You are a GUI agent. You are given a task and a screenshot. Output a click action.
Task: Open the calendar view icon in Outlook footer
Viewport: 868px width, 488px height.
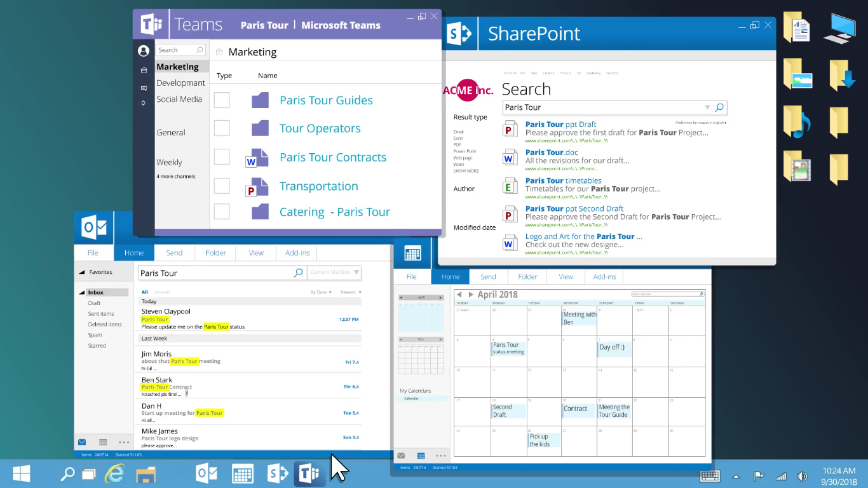tap(103, 442)
